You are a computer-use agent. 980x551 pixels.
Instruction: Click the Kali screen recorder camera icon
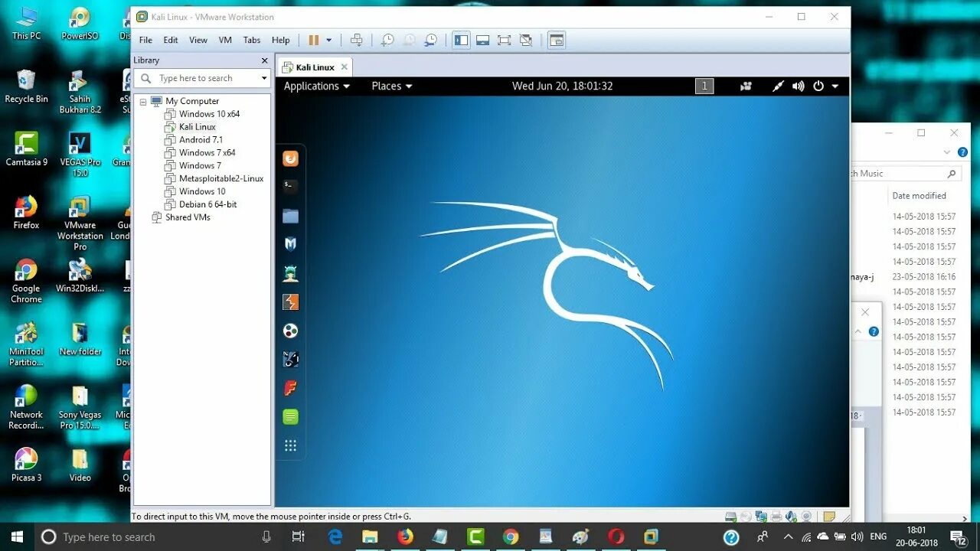pos(746,86)
